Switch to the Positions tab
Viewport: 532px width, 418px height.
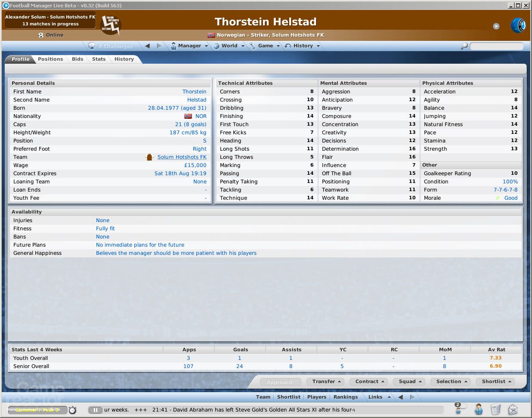click(51, 59)
